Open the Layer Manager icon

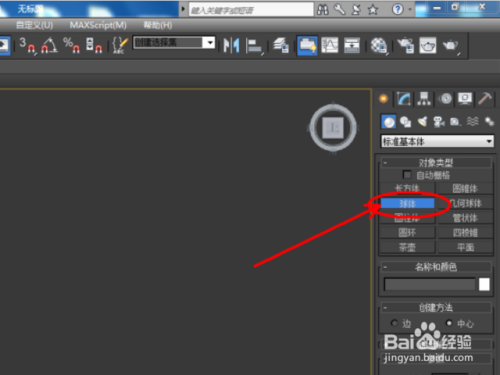(281, 45)
